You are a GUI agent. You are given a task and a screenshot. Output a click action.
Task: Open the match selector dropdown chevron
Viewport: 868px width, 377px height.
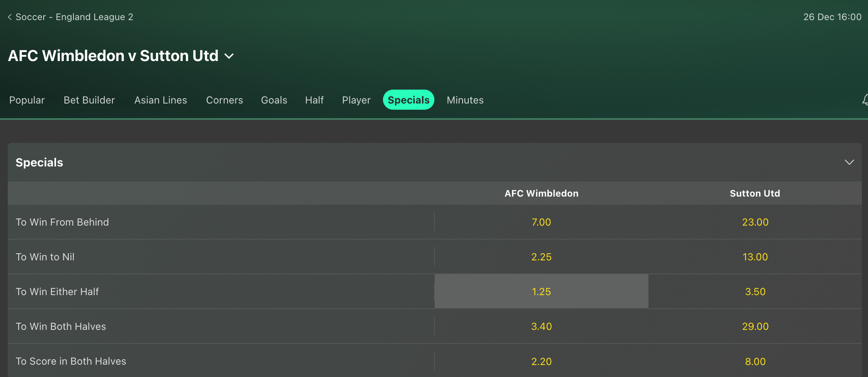pos(229,56)
